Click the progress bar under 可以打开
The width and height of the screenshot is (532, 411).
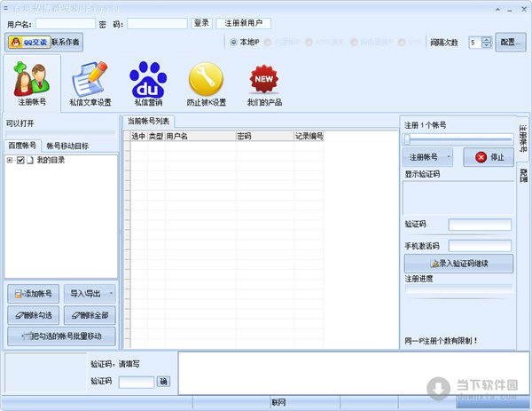coord(60,133)
